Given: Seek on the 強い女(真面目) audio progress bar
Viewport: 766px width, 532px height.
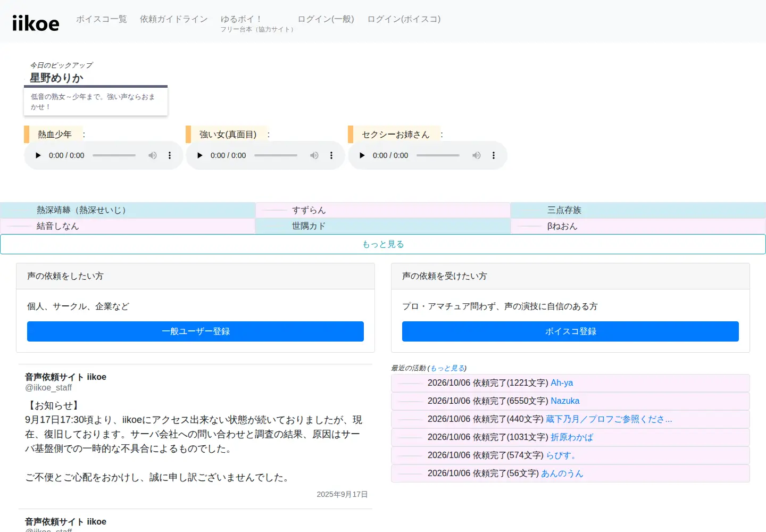Looking at the screenshot, I should tap(276, 155).
